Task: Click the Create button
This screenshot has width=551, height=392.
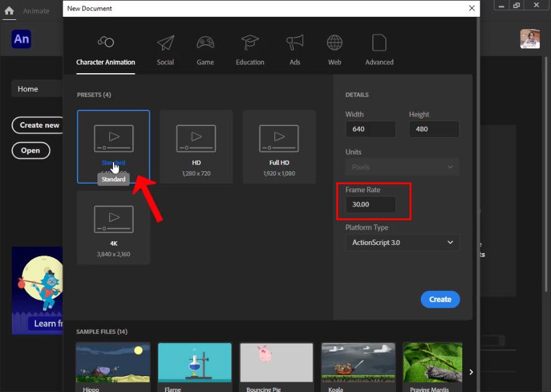Action: coord(440,299)
